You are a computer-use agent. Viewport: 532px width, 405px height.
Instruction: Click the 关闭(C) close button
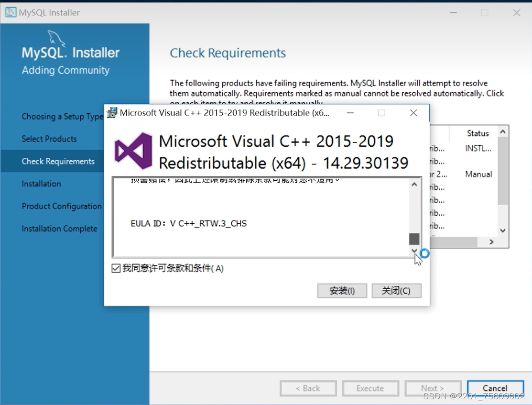tap(396, 291)
